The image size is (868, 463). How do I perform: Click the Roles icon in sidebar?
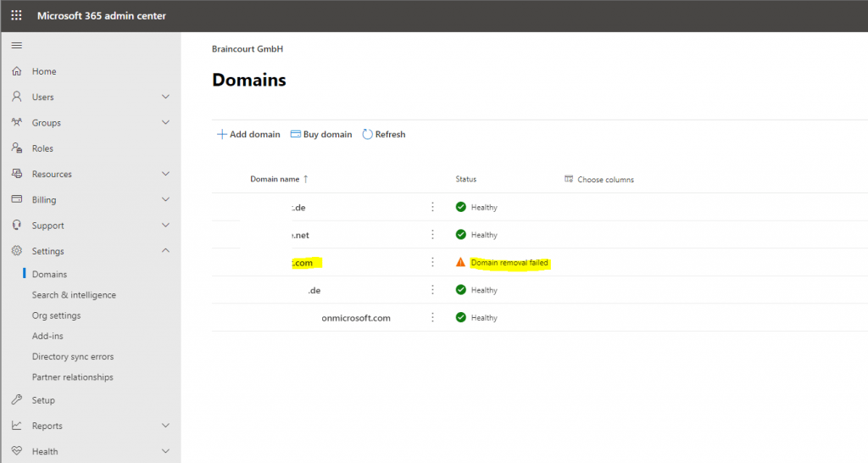pos(17,148)
